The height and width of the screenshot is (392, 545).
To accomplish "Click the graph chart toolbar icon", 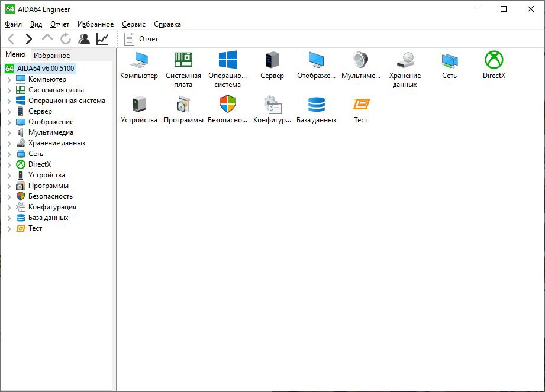I will (102, 39).
